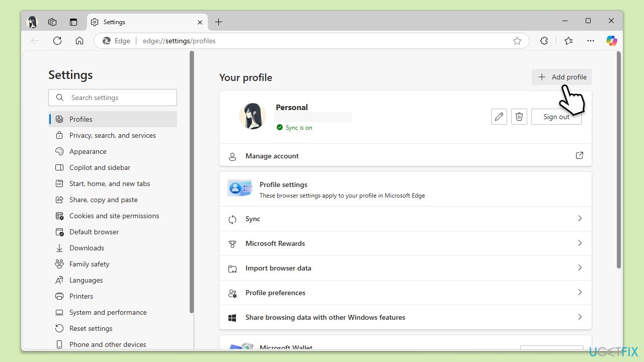Image resolution: width=644 pixels, height=362 pixels.
Task: Open Appearance settings
Action: click(x=113, y=151)
